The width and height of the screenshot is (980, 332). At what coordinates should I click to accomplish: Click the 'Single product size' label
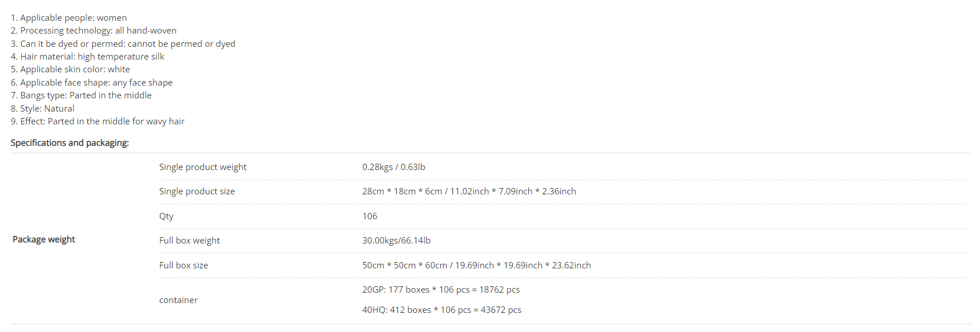[x=197, y=191]
